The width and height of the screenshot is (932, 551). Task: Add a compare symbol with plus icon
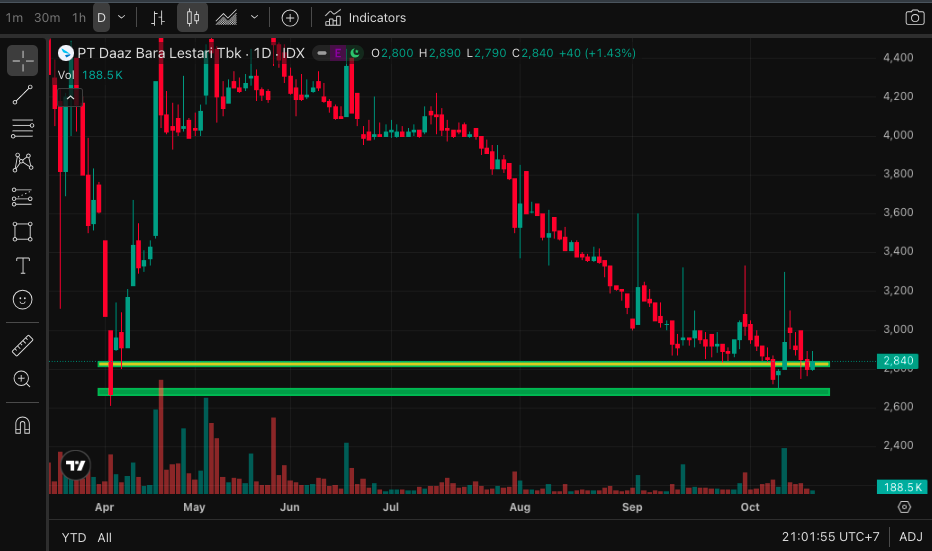[x=289, y=18]
